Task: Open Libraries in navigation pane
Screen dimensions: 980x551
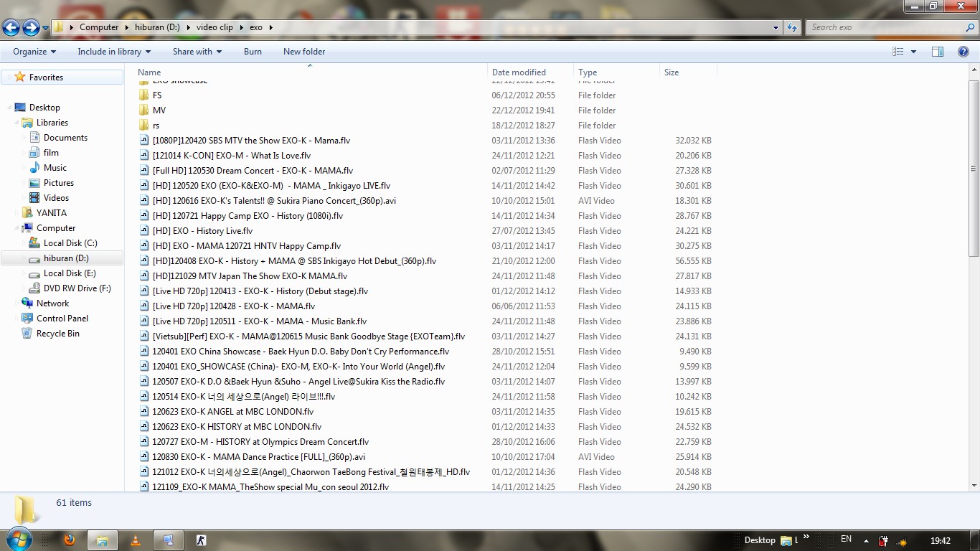Action: click(52, 123)
